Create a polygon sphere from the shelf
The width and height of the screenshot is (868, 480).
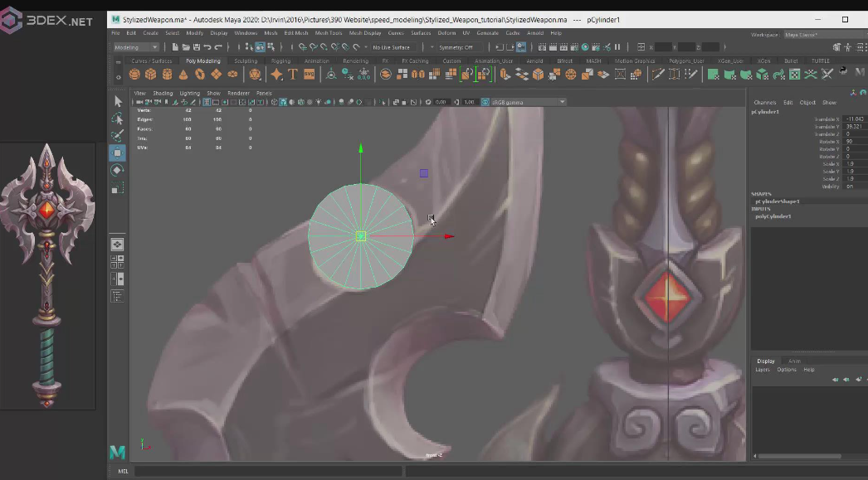coord(136,75)
